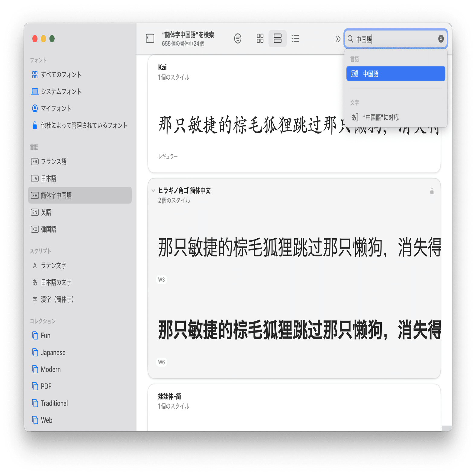
Task: Open システムフォント in the sidebar
Action: coord(80,92)
